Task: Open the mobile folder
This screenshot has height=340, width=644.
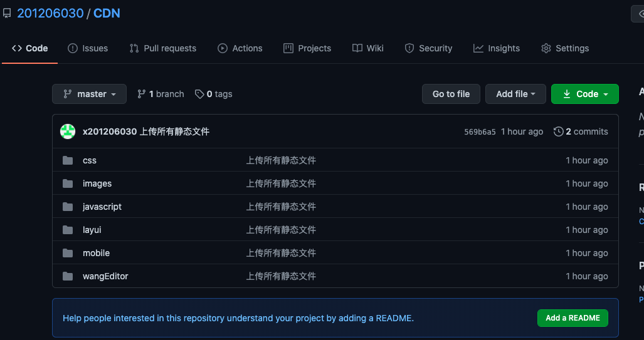Action: tap(96, 253)
